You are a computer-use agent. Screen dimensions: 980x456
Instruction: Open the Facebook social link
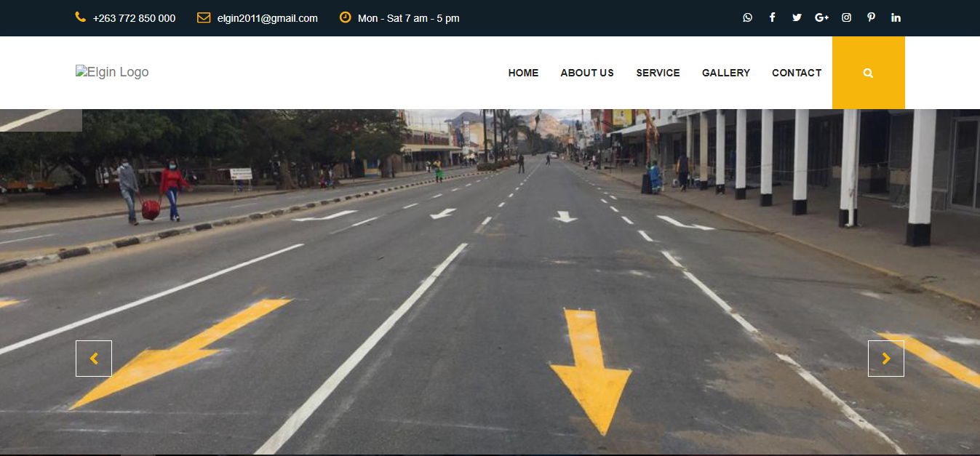772,17
